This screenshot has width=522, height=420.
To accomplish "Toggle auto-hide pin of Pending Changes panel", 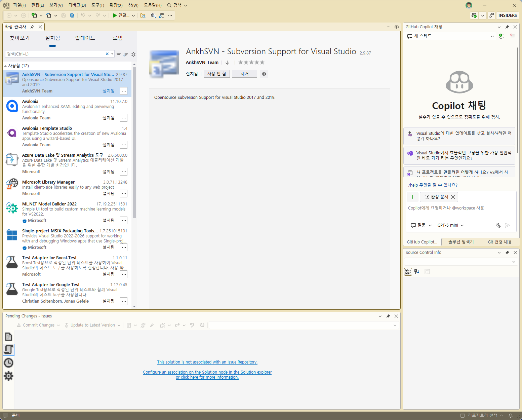I will 388,316.
